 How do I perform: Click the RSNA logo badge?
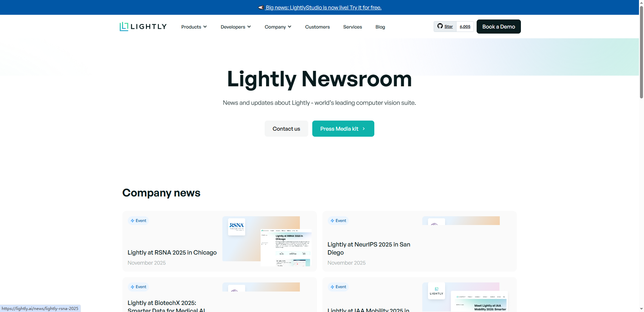click(236, 227)
